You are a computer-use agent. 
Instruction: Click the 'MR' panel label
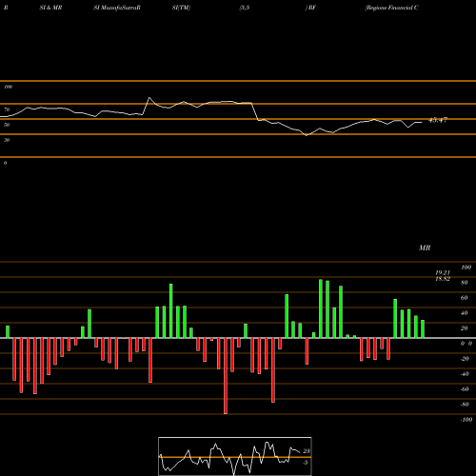point(425,248)
